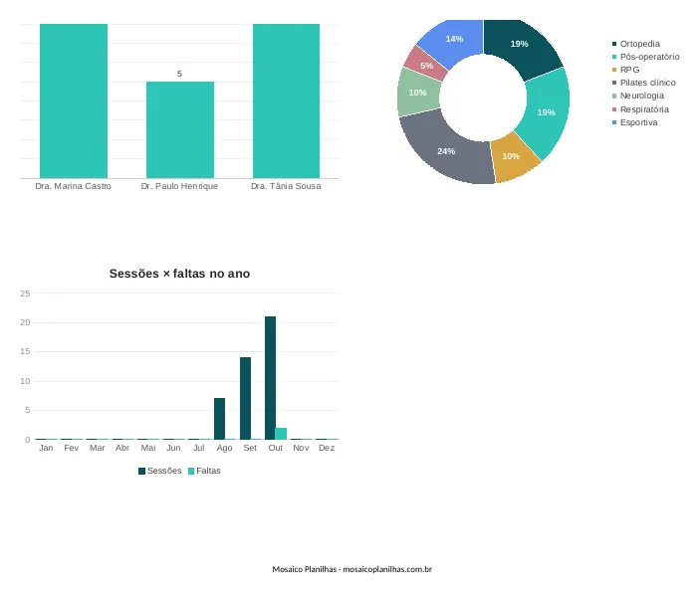Click the Fev month axis label
Image resolution: width=700 pixels, height=594 pixels.
point(71,448)
